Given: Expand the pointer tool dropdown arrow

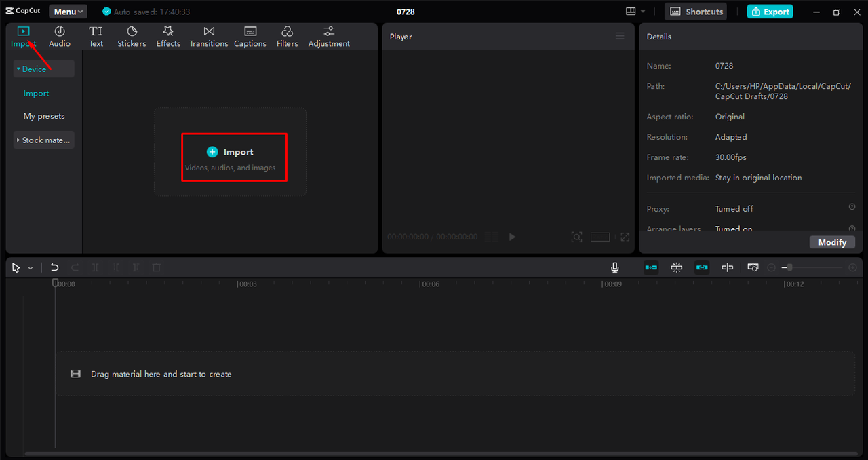Looking at the screenshot, I should point(30,268).
